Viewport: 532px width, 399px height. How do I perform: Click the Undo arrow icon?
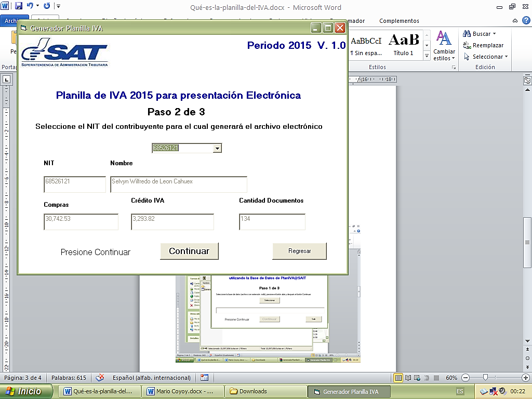click(x=30, y=6)
